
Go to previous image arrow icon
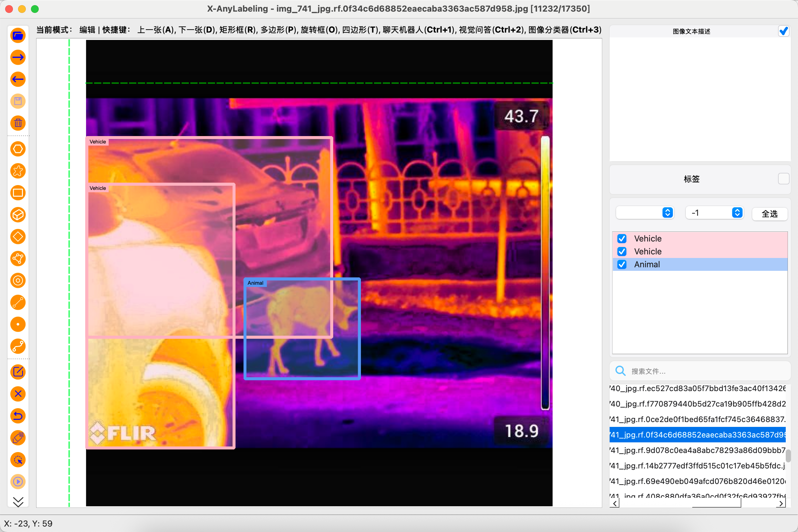(18, 79)
